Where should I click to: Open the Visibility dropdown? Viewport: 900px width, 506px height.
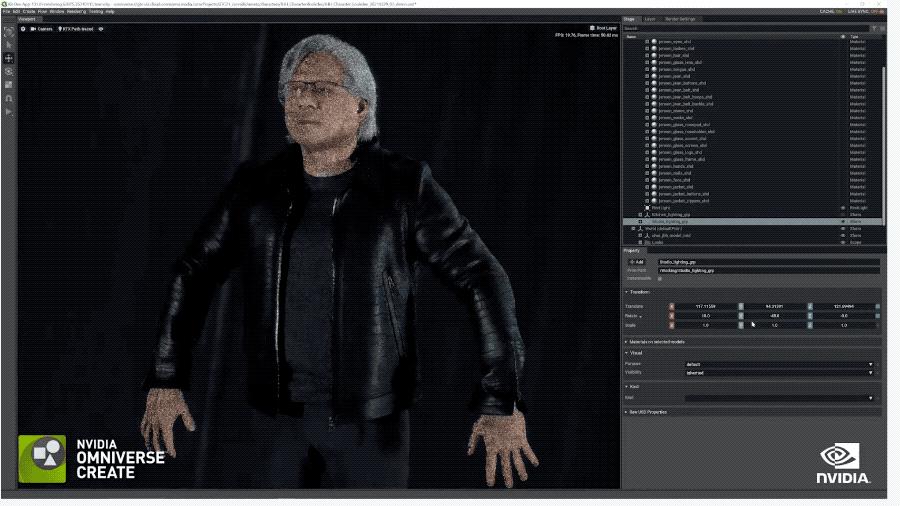[x=779, y=373]
